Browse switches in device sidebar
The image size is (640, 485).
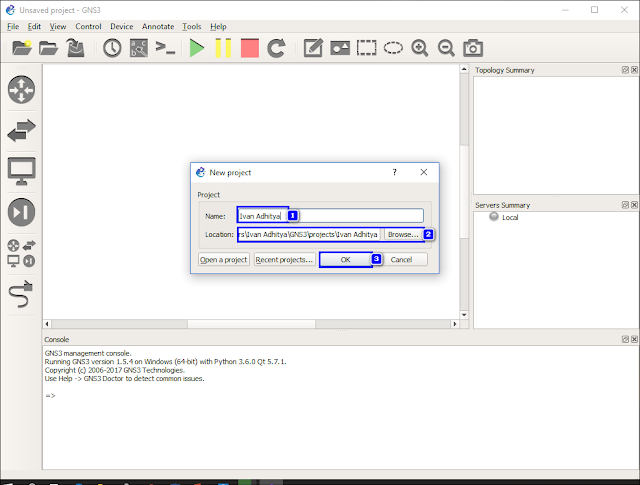21,131
